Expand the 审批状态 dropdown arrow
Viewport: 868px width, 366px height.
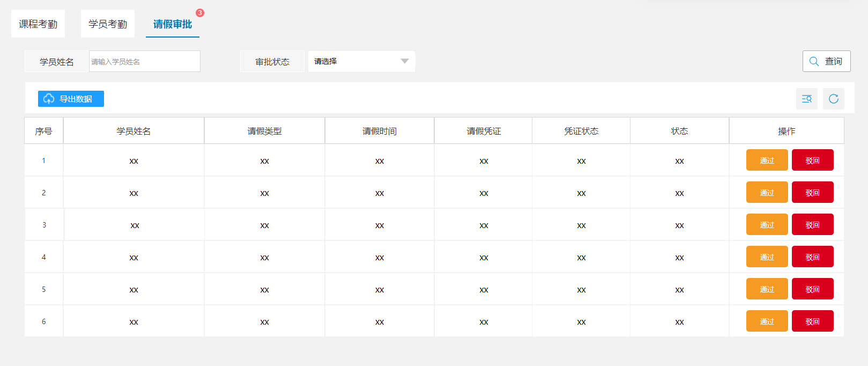(404, 61)
